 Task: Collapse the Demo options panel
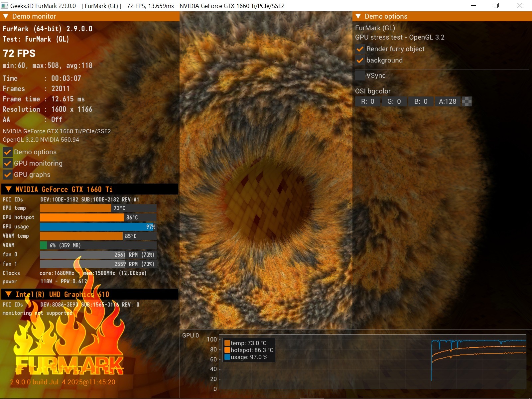point(358,16)
